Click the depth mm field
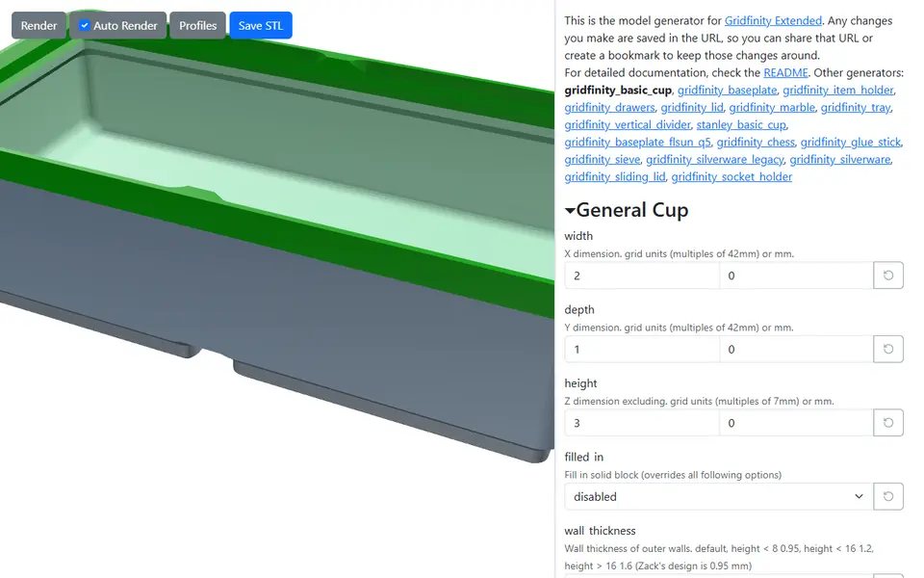 796,349
